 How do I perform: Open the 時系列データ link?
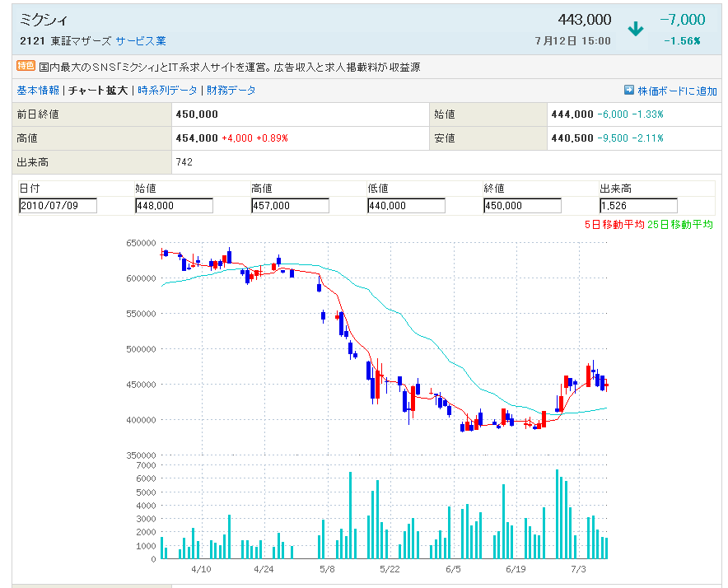point(167,91)
